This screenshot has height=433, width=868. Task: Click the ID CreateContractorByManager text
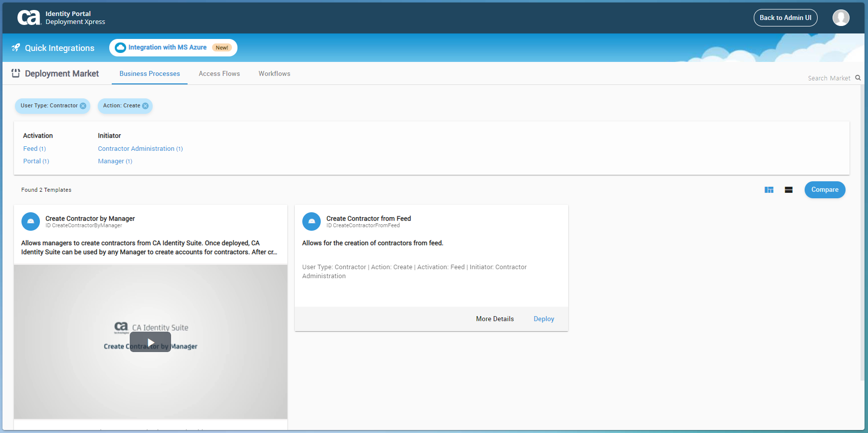84,226
